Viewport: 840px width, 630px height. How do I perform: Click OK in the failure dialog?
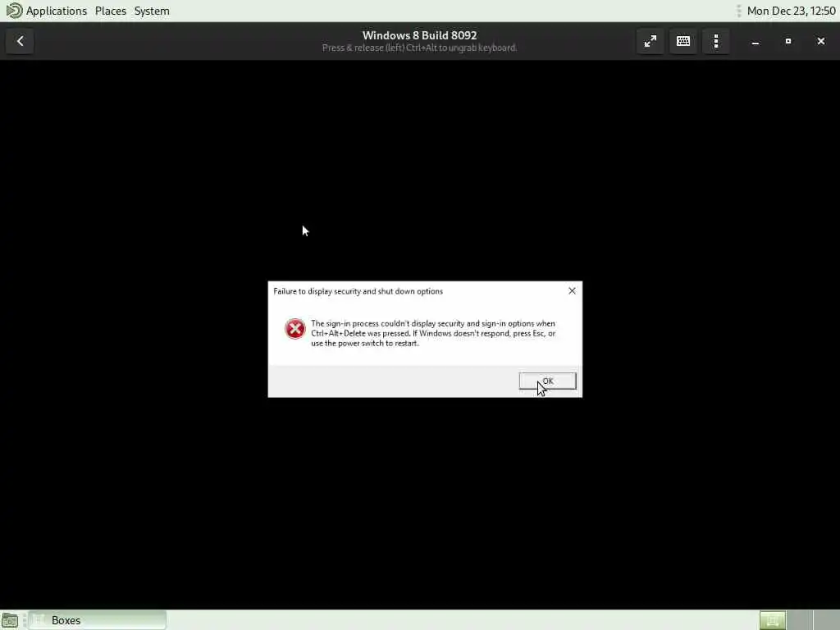coord(547,381)
